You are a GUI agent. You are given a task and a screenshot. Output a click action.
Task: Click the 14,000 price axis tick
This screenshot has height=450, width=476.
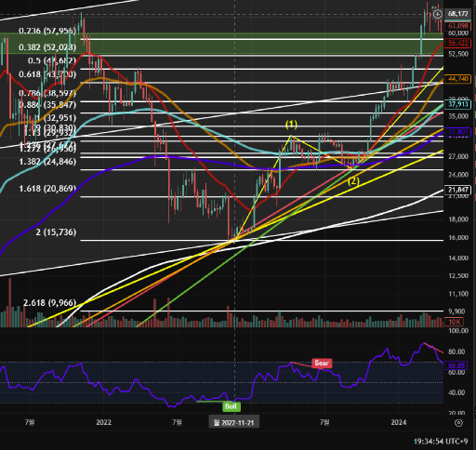coord(458,258)
